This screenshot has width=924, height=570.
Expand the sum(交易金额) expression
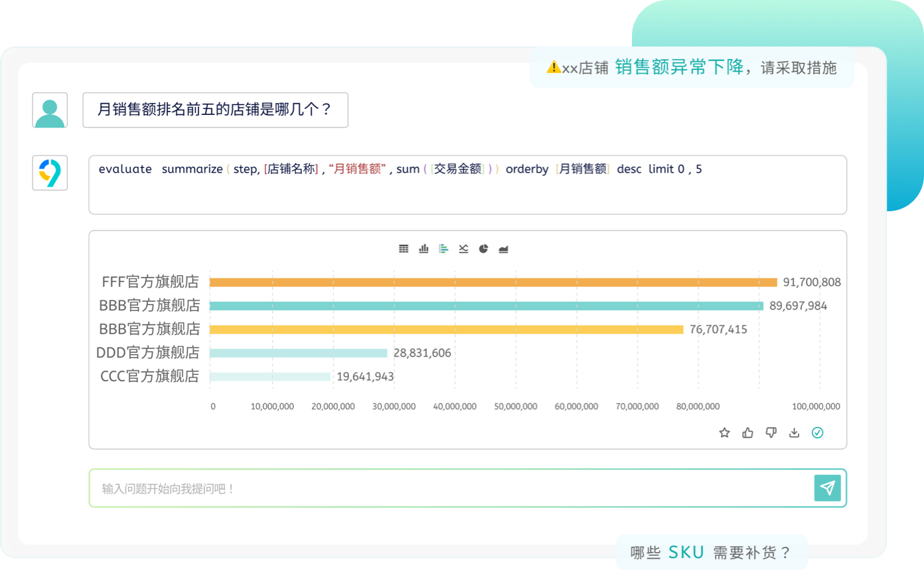click(449, 169)
